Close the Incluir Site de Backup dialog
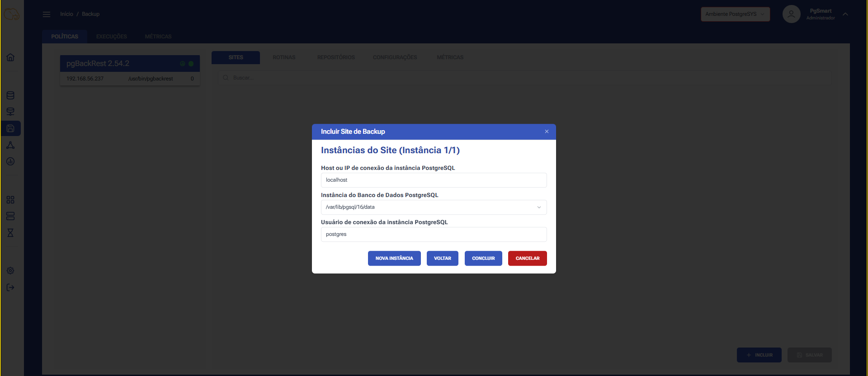This screenshot has width=868, height=376. [x=547, y=132]
